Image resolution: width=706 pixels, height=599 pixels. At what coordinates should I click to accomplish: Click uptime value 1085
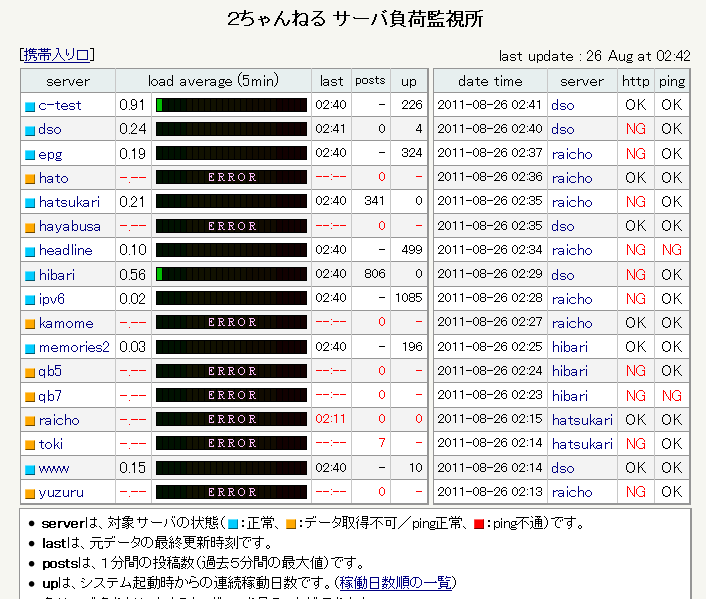point(408,298)
